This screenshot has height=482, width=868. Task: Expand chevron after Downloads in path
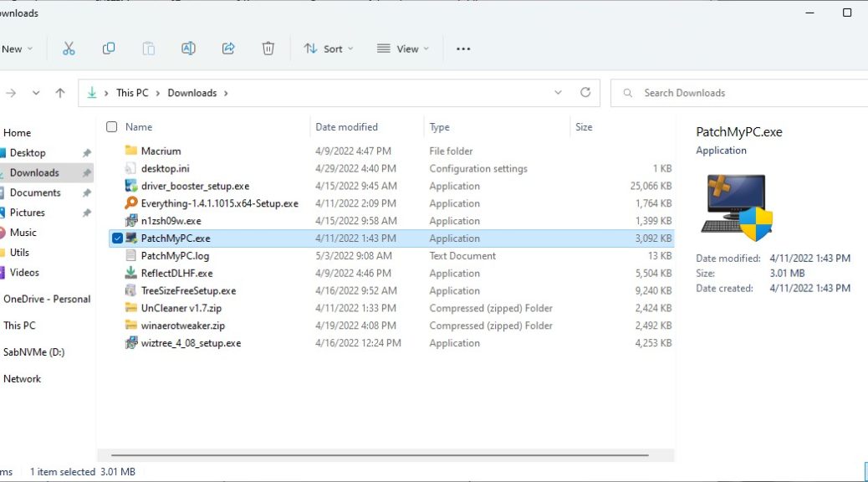coord(226,93)
